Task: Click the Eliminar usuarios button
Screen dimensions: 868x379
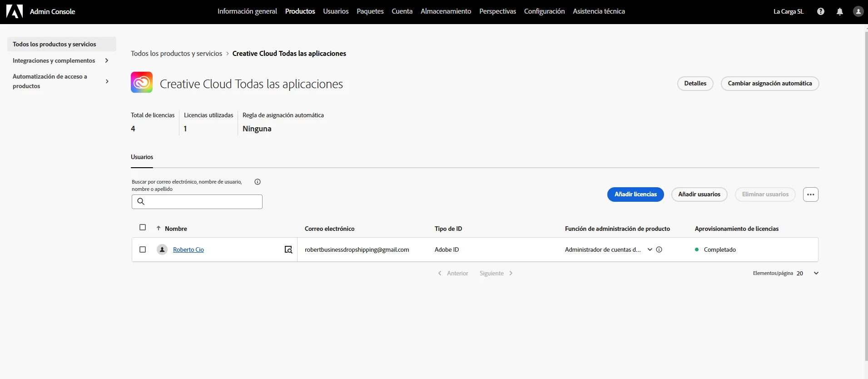Action: pyautogui.click(x=765, y=194)
